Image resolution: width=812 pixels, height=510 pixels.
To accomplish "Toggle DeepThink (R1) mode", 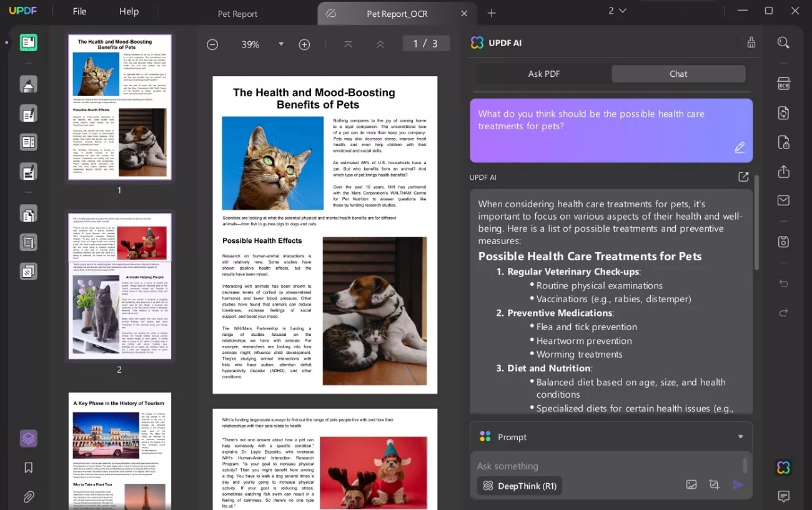I will (x=520, y=486).
